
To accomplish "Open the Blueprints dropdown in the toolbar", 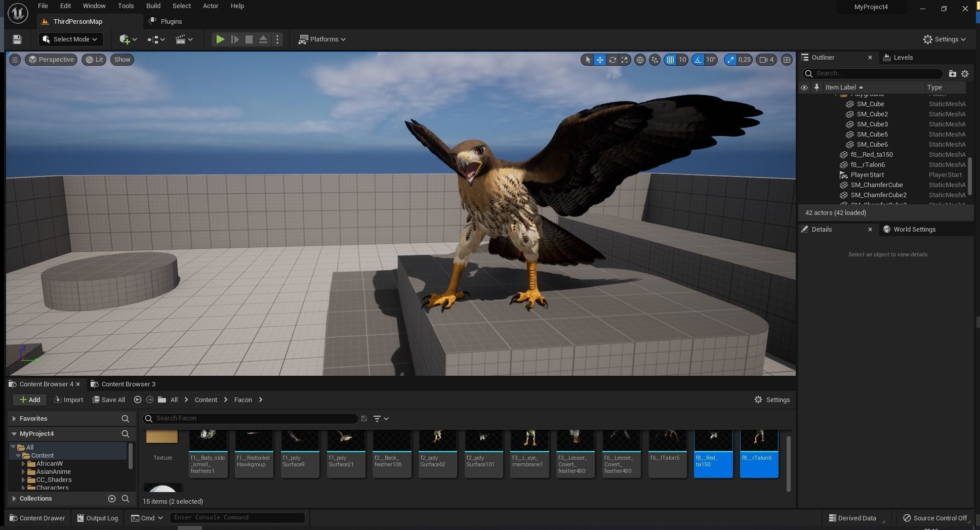I will tap(156, 39).
